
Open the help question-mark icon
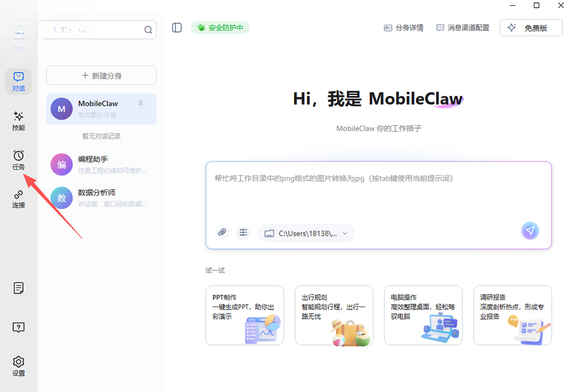(x=18, y=327)
